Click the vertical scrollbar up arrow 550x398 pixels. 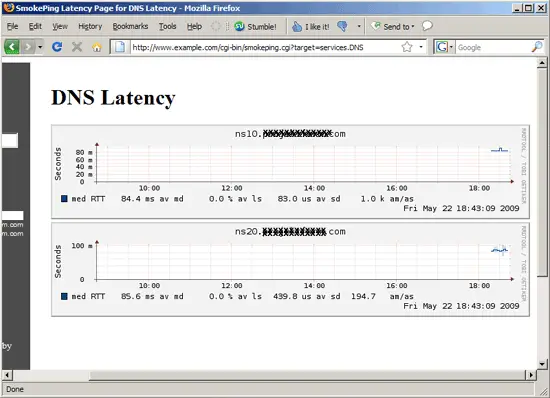542,63
